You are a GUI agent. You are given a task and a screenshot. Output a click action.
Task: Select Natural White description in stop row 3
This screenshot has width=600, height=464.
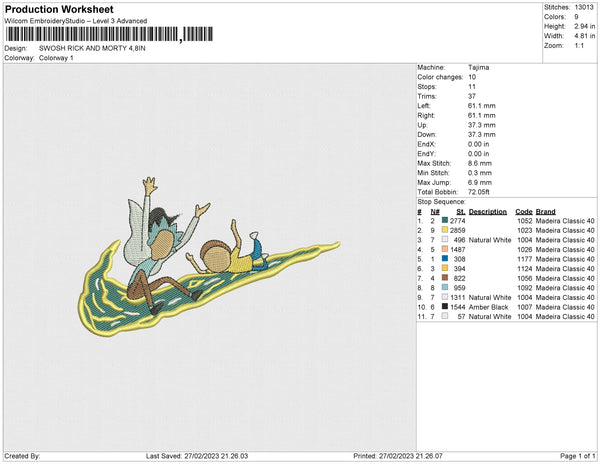click(x=490, y=240)
